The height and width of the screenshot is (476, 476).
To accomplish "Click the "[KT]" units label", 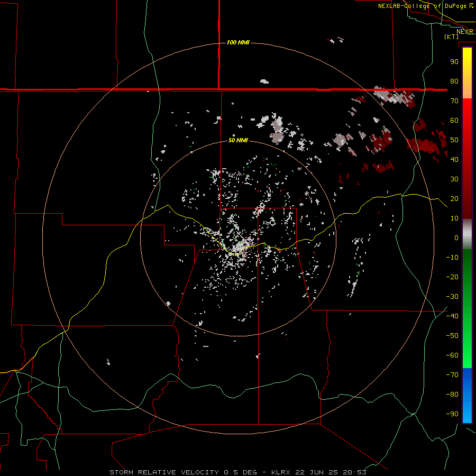I will coord(452,36).
